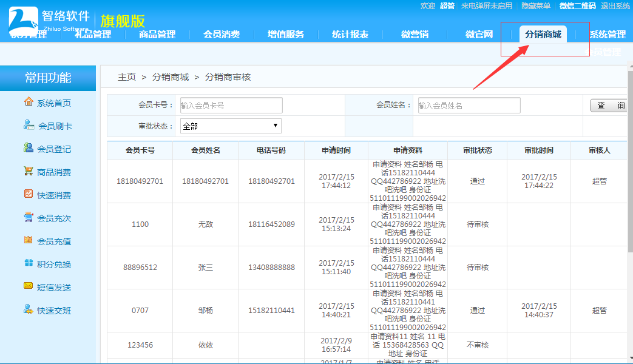Image resolution: width=633 pixels, height=364 pixels.
Task: Click the 会员刷卡 card icon
Action: [29, 125]
